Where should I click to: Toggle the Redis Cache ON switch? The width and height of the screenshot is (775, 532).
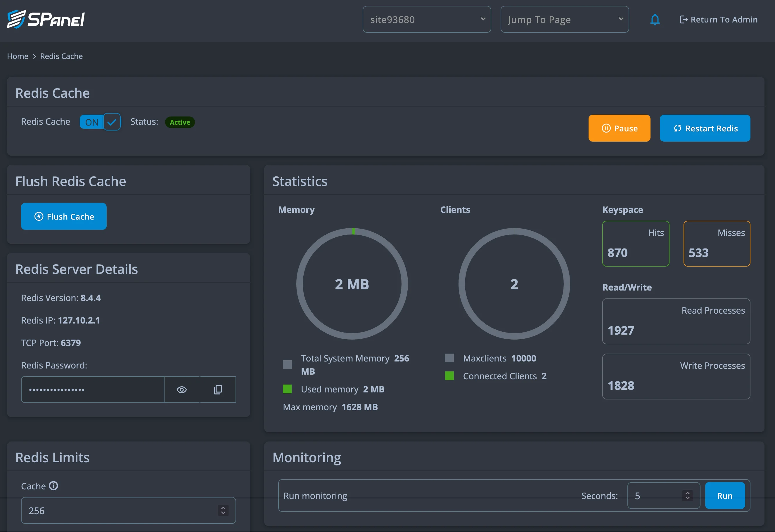(100, 122)
